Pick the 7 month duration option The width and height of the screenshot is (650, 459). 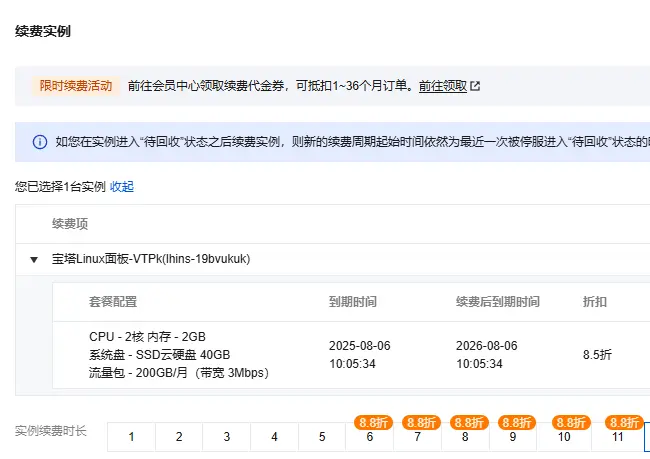pyautogui.click(x=417, y=437)
